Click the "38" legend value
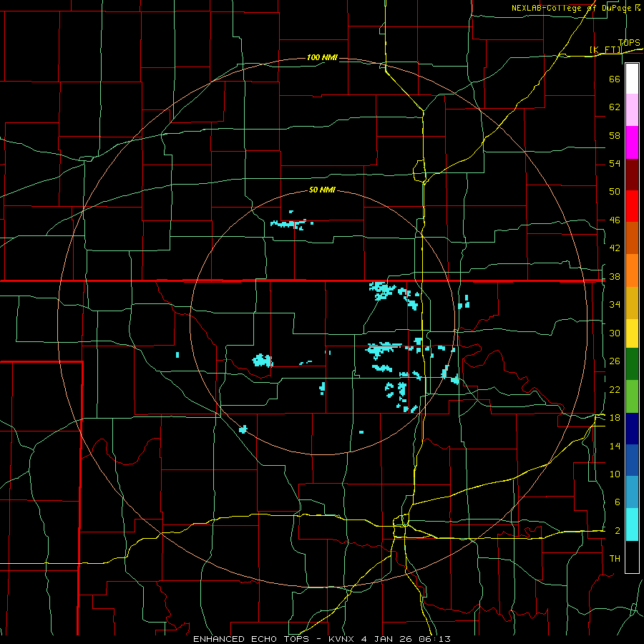Image resolution: width=644 pixels, height=644 pixels. point(615,277)
